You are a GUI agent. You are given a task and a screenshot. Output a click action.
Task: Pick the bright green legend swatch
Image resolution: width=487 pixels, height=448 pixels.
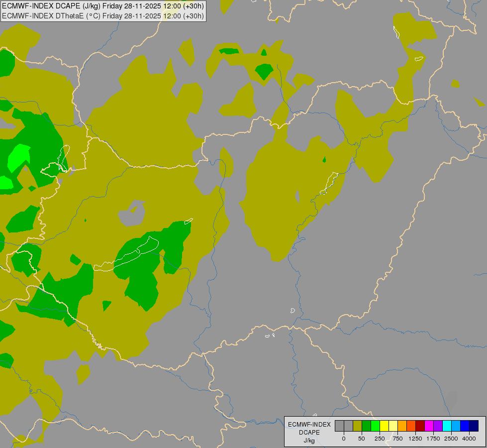point(375,426)
